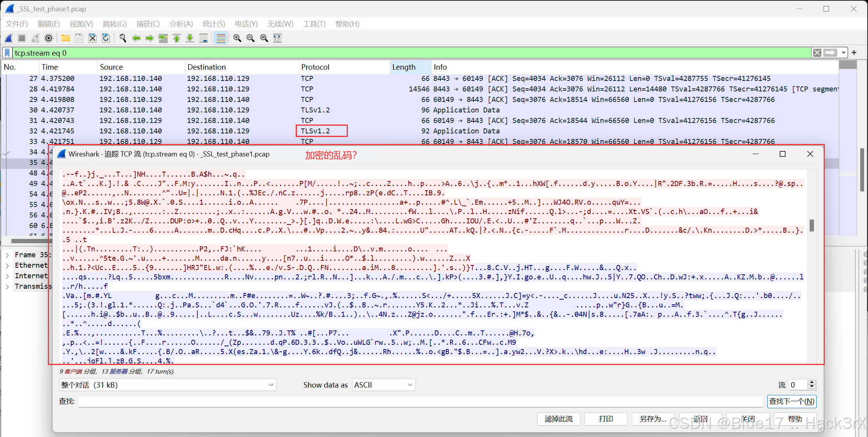Click the stream content vertical scrollbar thumb
This screenshot has width=868, height=437.
pos(812,225)
